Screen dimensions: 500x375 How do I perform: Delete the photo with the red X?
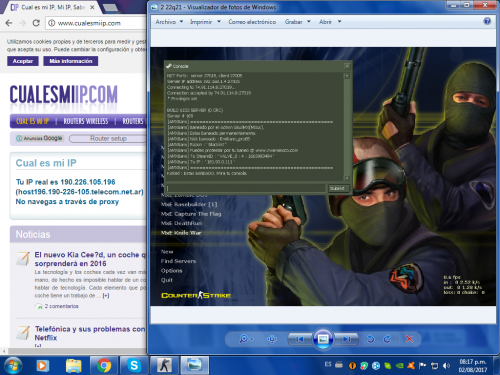(x=409, y=339)
